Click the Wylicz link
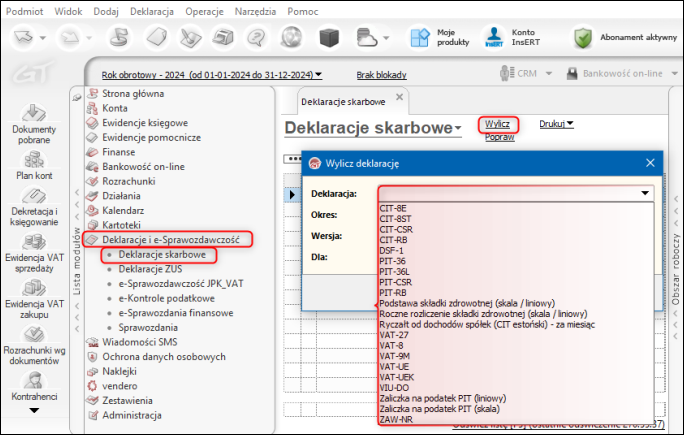684x435 pixels. click(497, 124)
